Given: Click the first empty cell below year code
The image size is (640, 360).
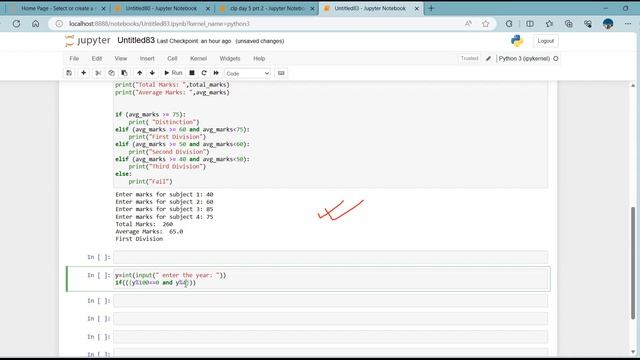Looking at the screenshot, I should point(331,301).
